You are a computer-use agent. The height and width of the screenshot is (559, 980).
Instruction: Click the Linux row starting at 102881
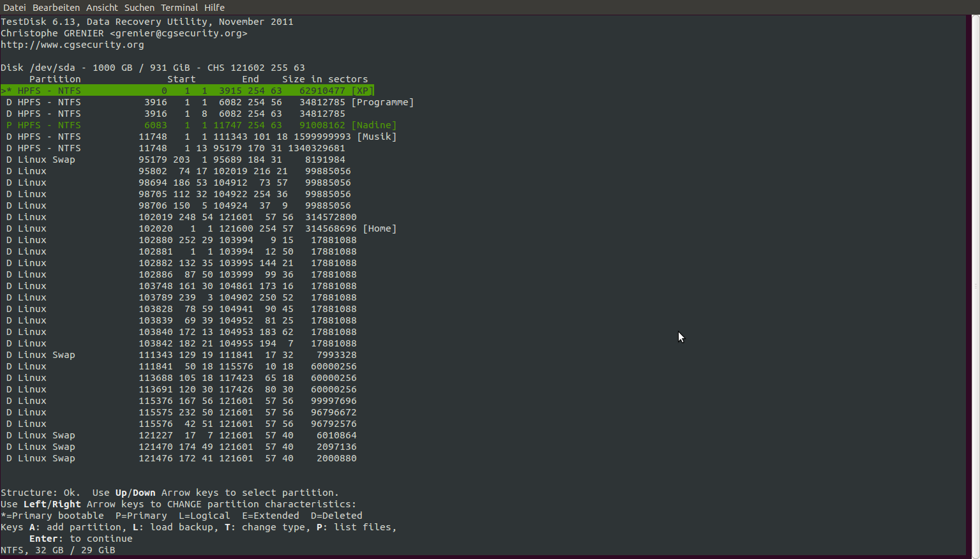pos(181,251)
